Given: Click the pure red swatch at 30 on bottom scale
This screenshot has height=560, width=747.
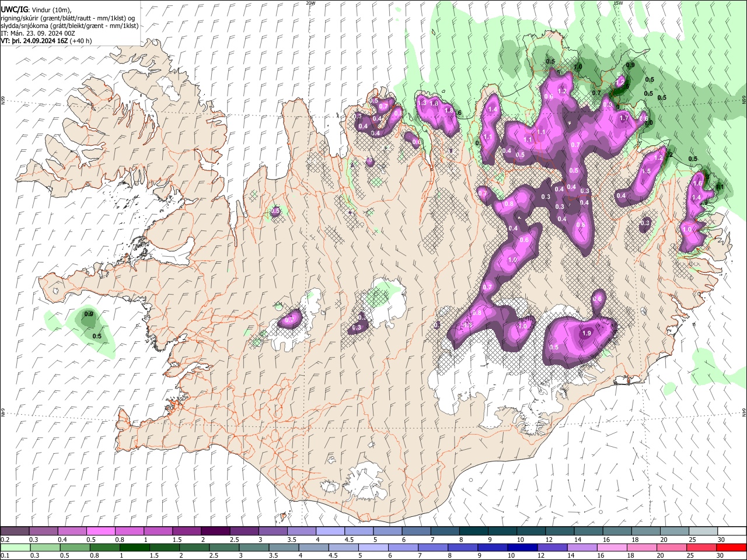Looking at the screenshot, I should pos(731,547).
